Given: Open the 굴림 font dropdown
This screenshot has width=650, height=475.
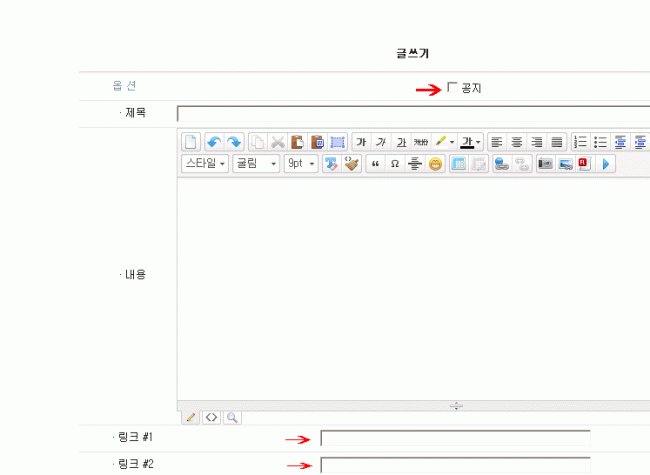Looking at the screenshot, I should coord(256,164).
